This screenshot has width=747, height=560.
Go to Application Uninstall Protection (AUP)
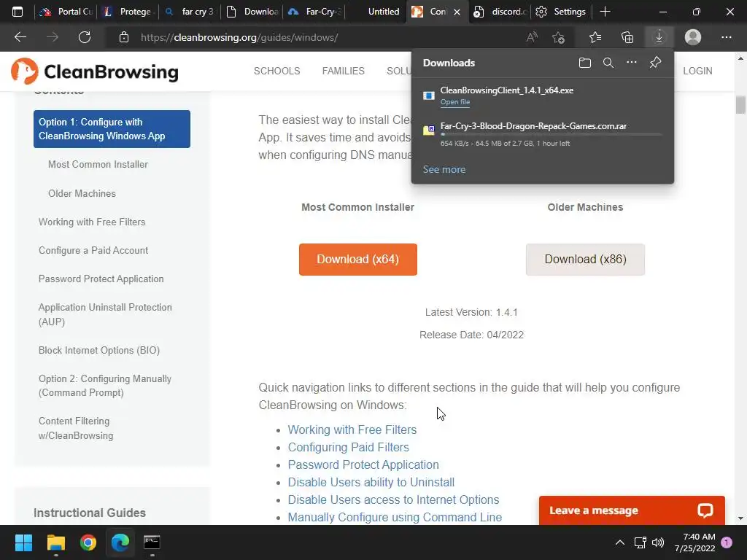click(105, 314)
